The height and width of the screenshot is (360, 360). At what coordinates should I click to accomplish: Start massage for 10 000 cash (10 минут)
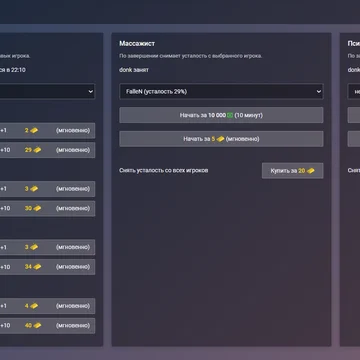pyautogui.click(x=221, y=115)
